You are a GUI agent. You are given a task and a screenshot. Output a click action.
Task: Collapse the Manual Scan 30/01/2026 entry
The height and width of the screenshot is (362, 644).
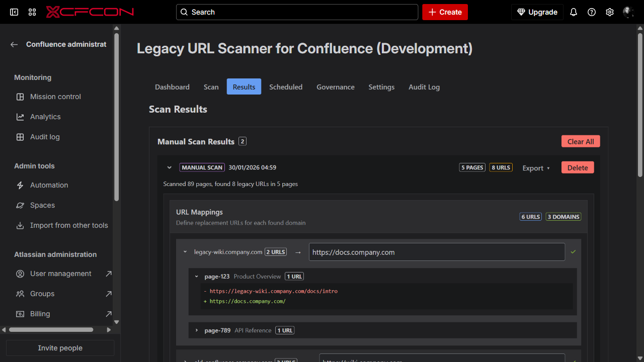point(170,167)
